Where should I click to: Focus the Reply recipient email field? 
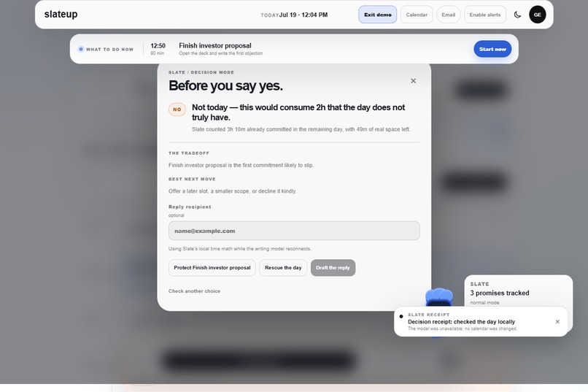(x=294, y=231)
